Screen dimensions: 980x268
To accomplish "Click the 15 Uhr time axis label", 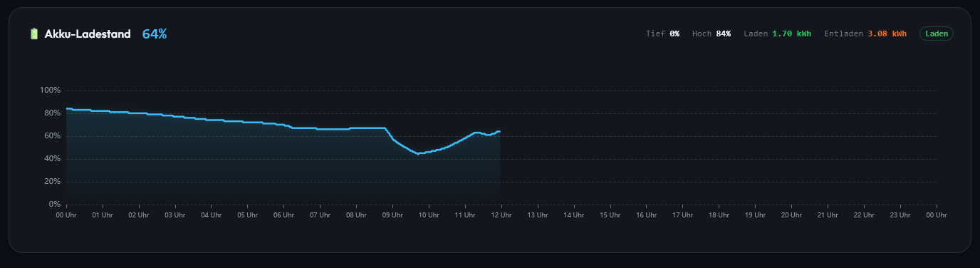I will click(610, 215).
